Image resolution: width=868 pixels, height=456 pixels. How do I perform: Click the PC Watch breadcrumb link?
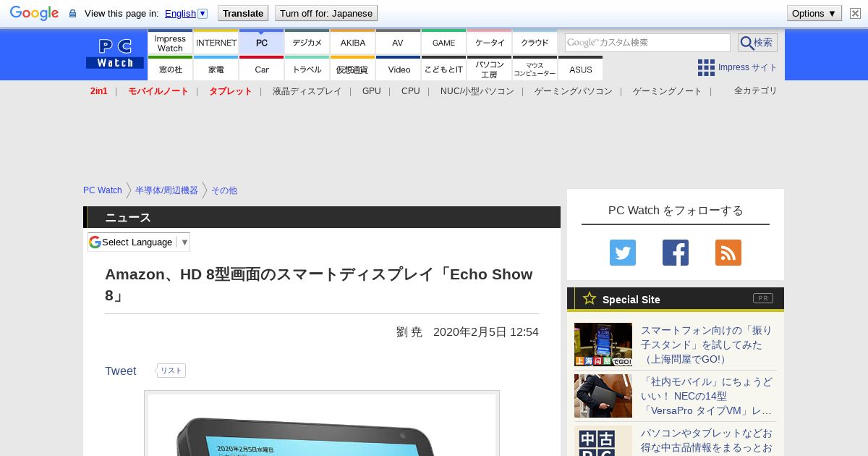coord(103,190)
